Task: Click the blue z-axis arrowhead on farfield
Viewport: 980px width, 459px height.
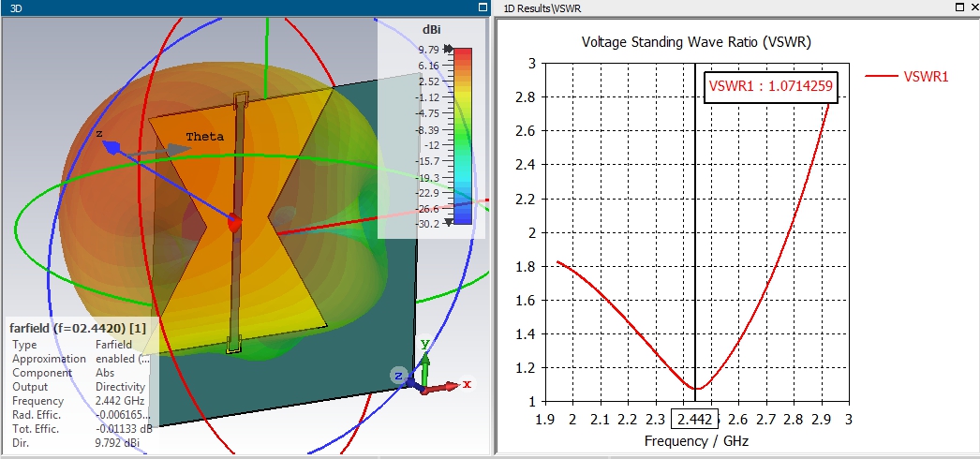Action: tap(111, 147)
